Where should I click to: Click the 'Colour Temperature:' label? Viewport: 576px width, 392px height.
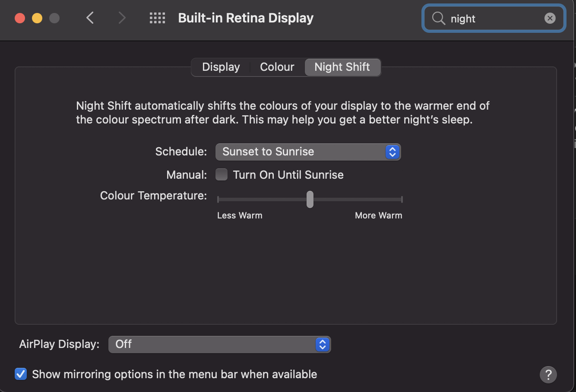point(153,196)
